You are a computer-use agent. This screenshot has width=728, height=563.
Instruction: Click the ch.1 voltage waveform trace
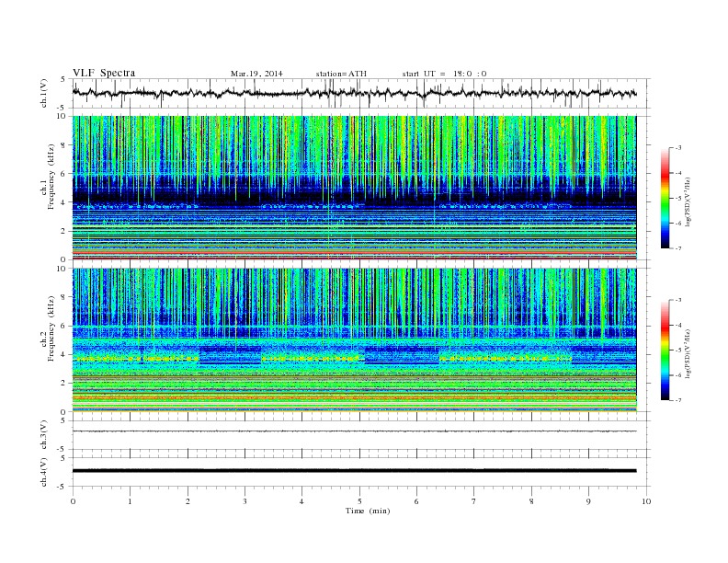[x=354, y=93]
